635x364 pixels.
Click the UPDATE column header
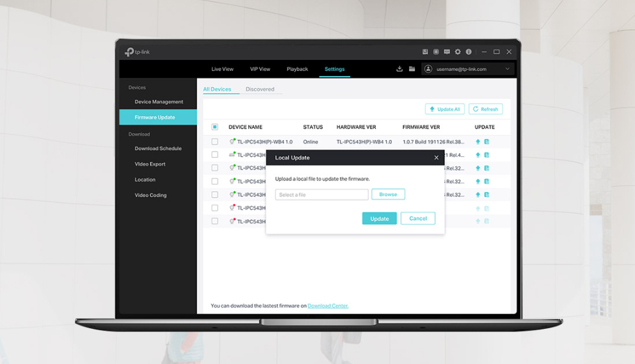[485, 127]
